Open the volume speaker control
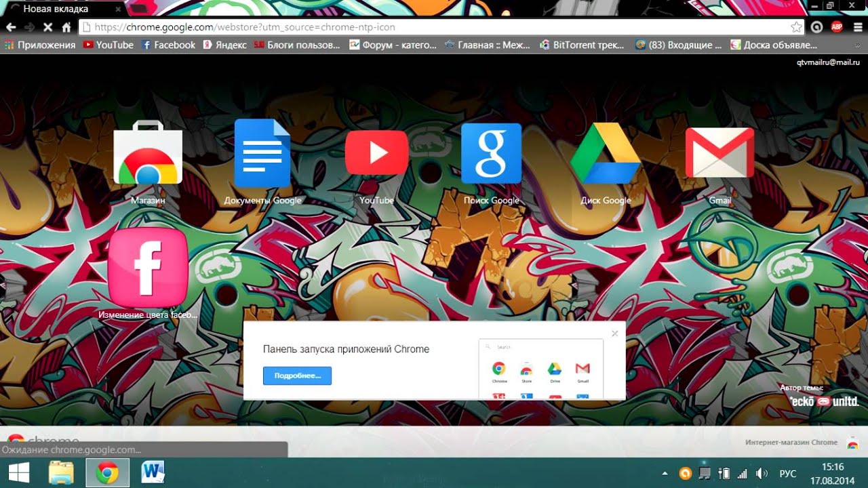868x488 pixels. [762, 473]
